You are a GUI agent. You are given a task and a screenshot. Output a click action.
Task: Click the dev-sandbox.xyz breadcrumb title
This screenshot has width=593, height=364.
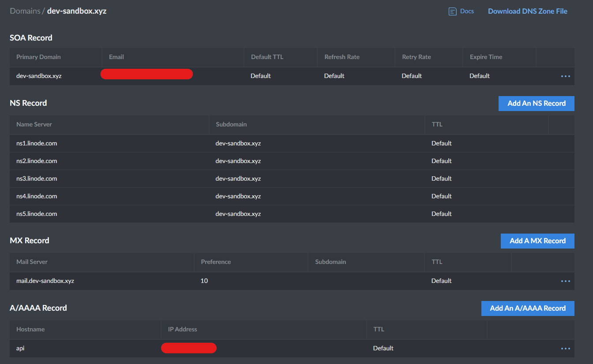point(77,11)
